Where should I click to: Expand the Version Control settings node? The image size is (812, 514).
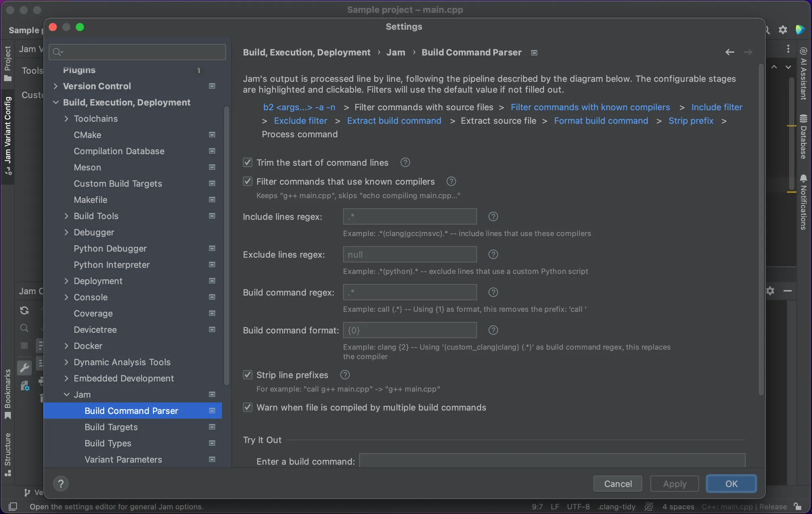click(x=56, y=86)
